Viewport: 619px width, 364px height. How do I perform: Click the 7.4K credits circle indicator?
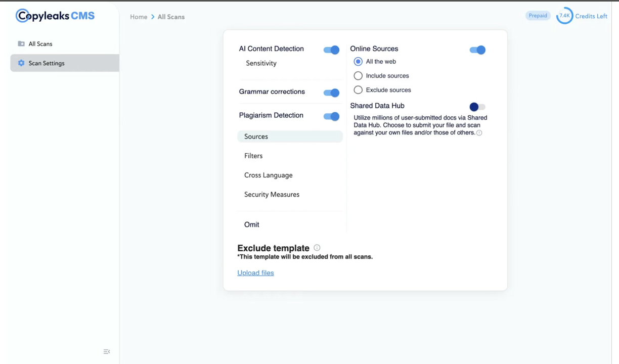pyautogui.click(x=564, y=16)
